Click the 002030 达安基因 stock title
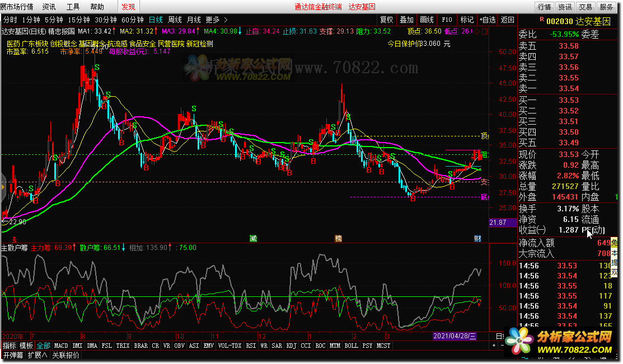The height and width of the screenshot is (364, 623). [x=579, y=21]
